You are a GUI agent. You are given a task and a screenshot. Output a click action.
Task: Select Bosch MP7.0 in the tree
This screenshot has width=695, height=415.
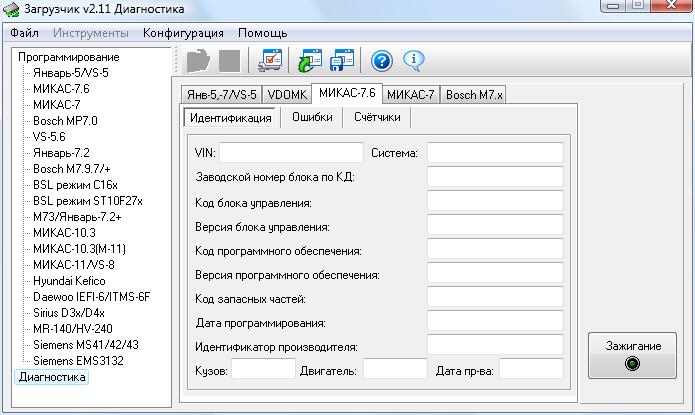point(65,121)
